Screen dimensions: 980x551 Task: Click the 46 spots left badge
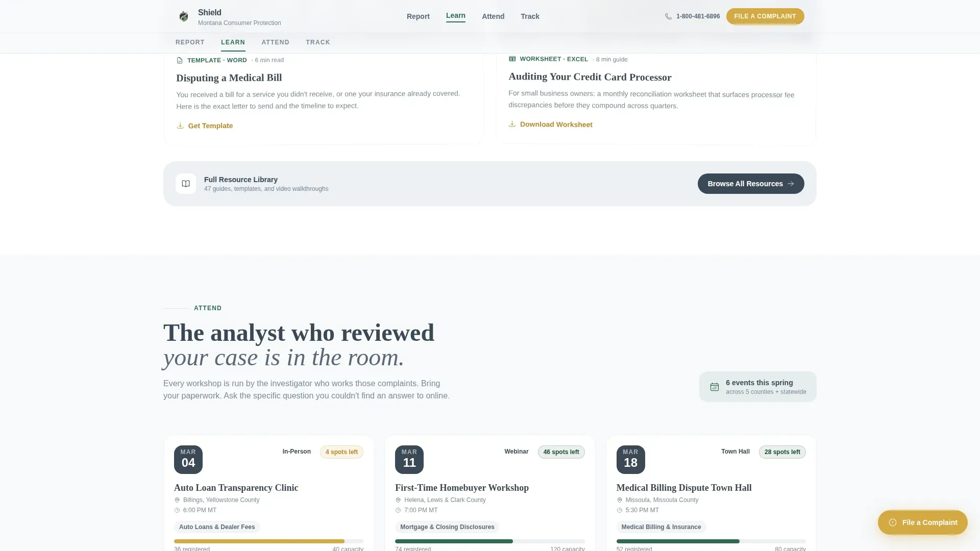pos(561,452)
